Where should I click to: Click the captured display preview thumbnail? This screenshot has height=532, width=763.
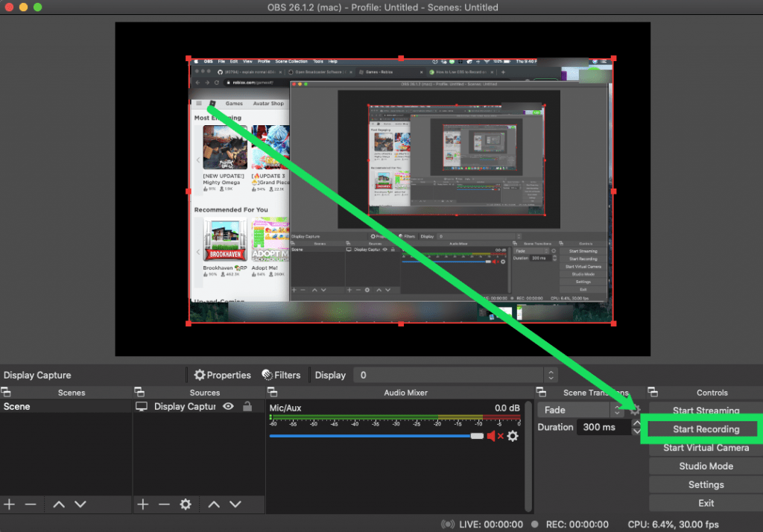tap(401, 191)
